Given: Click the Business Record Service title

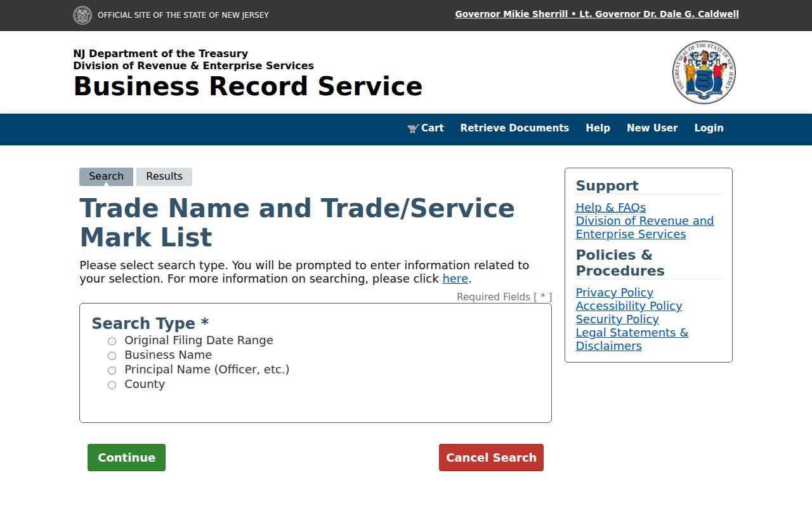Looking at the screenshot, I should [x=248, y=86].
